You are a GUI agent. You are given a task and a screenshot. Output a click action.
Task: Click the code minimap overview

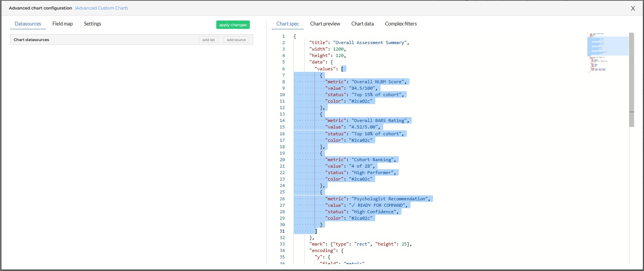(608, 53)
